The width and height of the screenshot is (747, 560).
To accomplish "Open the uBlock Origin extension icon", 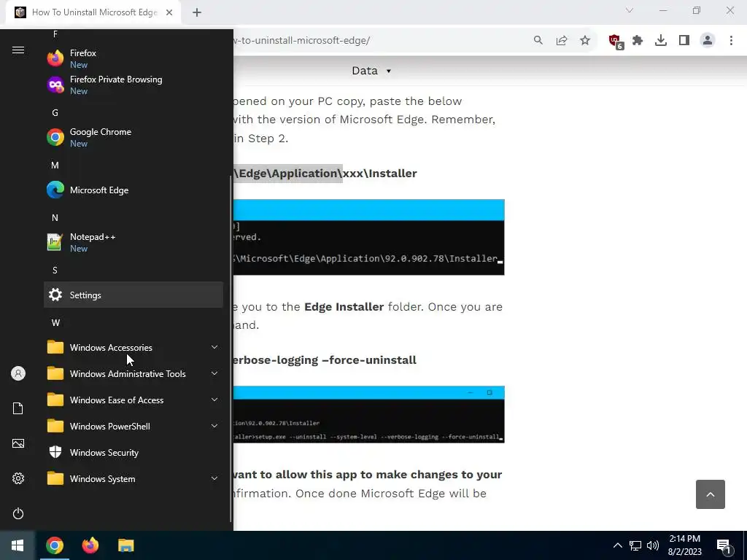I will 616,41.
